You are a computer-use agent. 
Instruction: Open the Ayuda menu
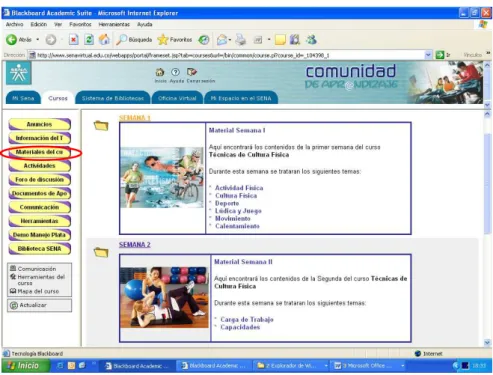pos(145,24)
